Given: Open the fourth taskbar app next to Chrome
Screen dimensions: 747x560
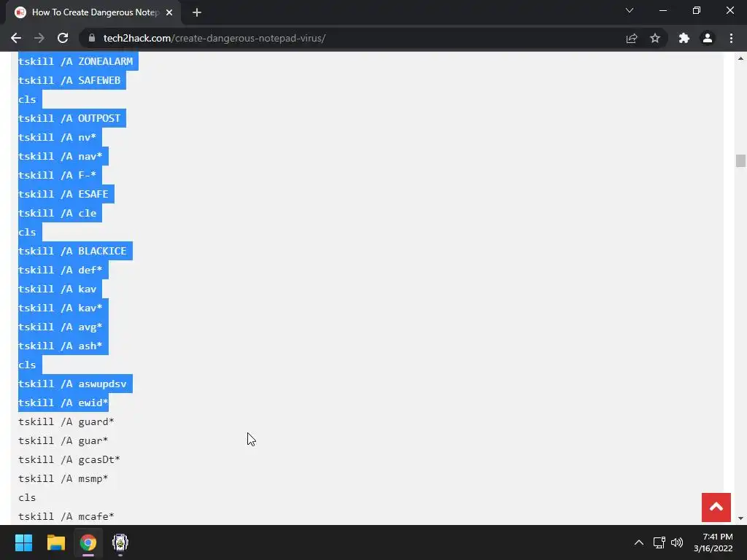Looking at the screenshot, I should 120,542.
